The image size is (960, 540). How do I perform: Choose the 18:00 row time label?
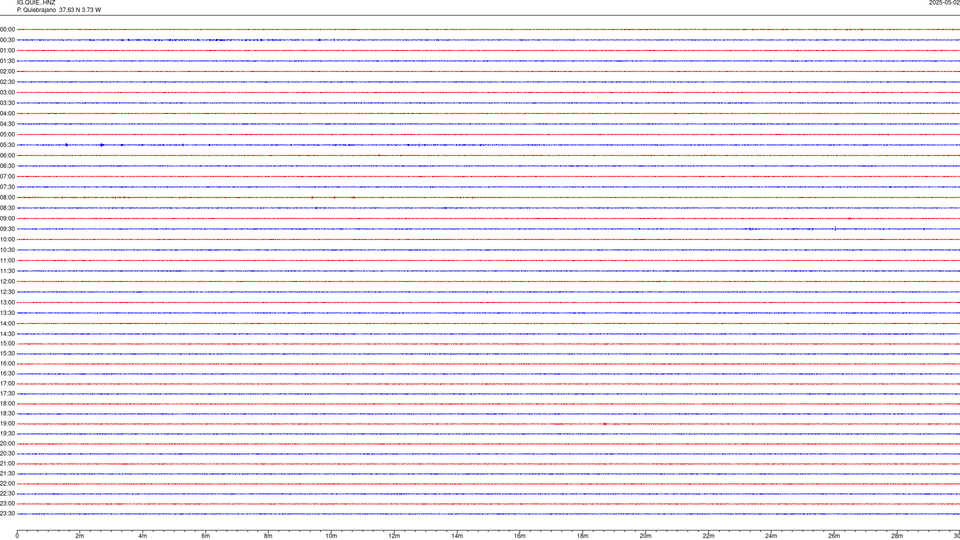pyautogui.click(x=7, y=404)
